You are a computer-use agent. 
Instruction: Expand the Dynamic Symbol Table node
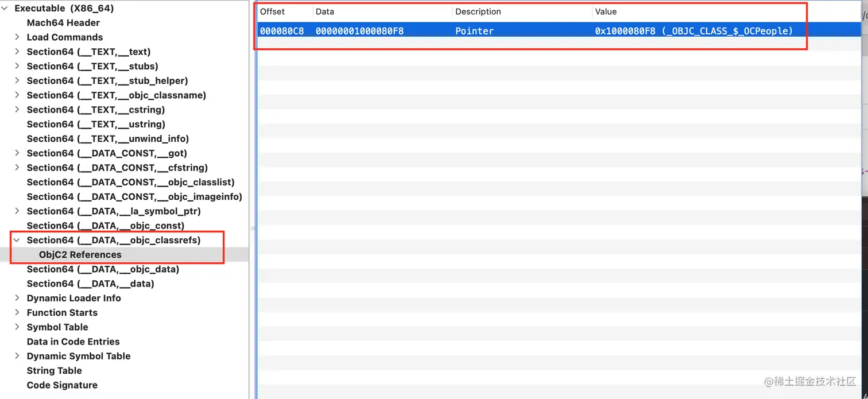coord(17,356)
